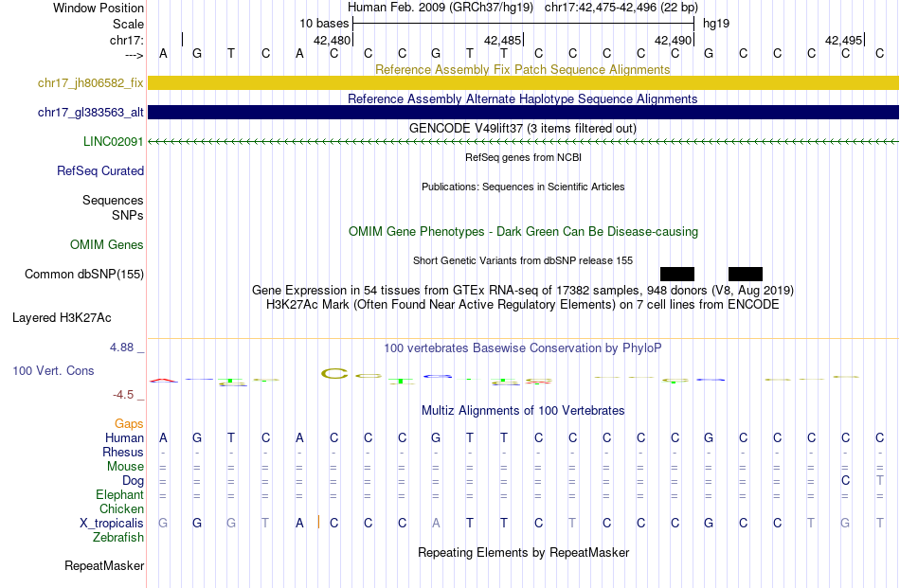Select the X_tropicalis alignment row label
The image size is (900, 588).
point(112,524)
